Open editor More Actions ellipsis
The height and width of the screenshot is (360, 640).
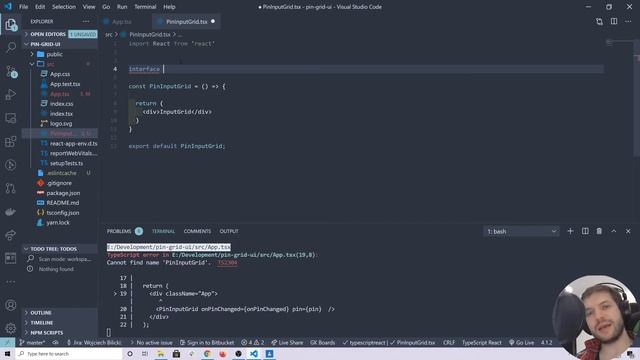[628, 21]
